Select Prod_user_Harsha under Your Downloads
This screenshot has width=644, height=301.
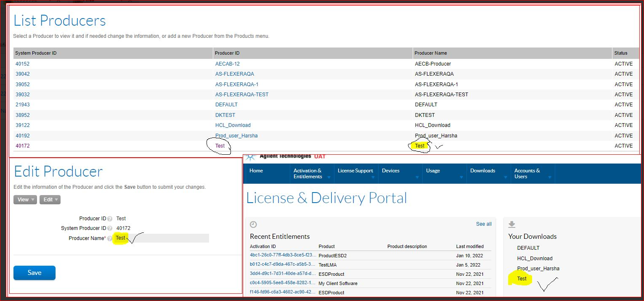[x=538, y=269]
